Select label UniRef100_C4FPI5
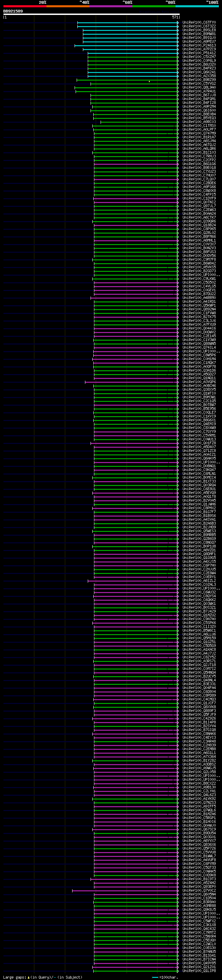The image size is (222, 980). click(199, 194)
